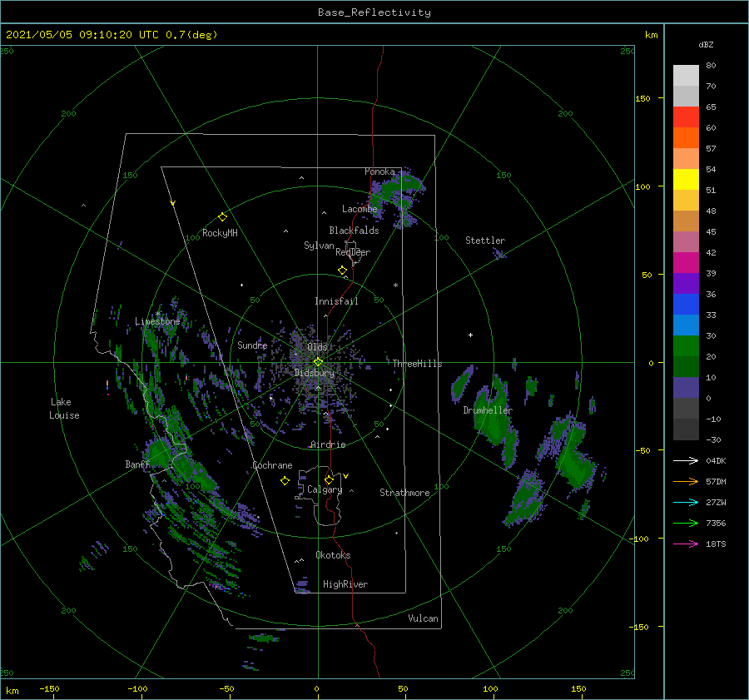Click the Sylvan label

click(x=319, y=246)
